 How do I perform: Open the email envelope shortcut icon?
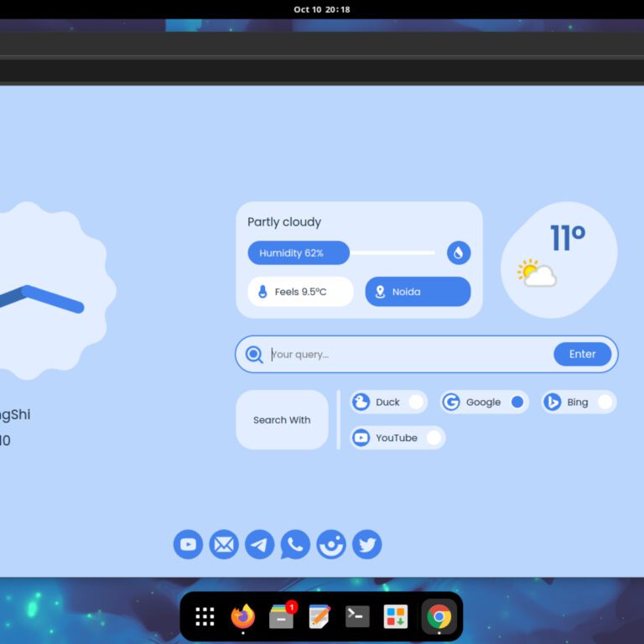coord(224,544)
